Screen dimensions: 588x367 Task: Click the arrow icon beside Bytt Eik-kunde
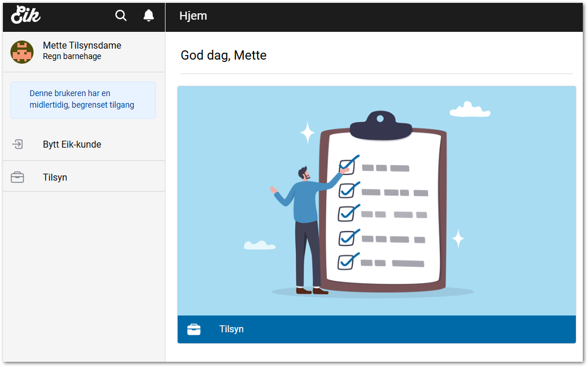tap(17, 144)
